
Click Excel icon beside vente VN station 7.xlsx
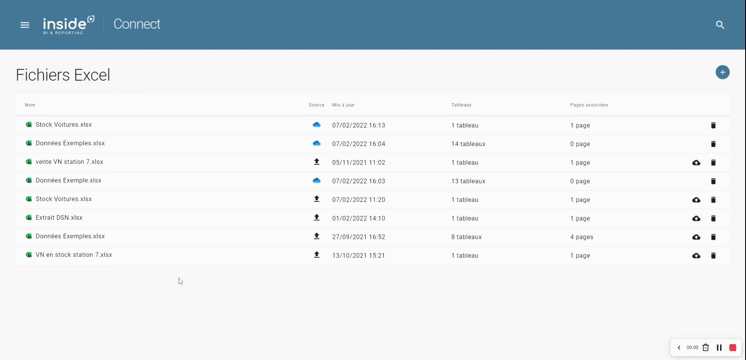click(29, 162)
